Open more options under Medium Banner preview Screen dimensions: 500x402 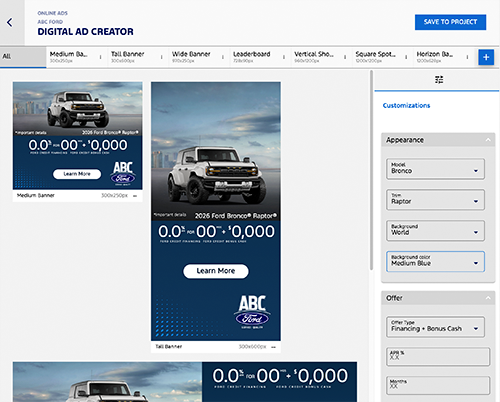tap(135, 196)
